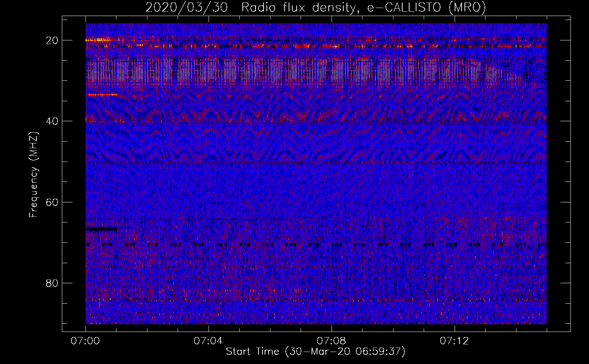Click the '07:12' time tick label
This screenshot has width=589, height=364.
click(x=454, y=341)
